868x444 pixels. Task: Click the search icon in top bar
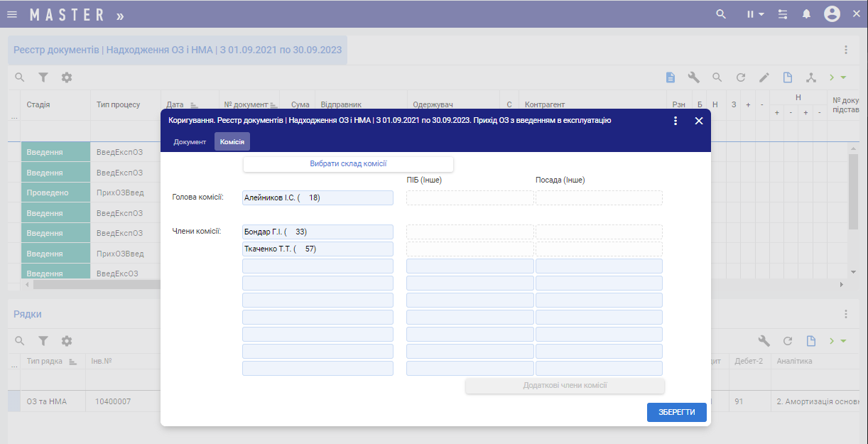[721, 14]
